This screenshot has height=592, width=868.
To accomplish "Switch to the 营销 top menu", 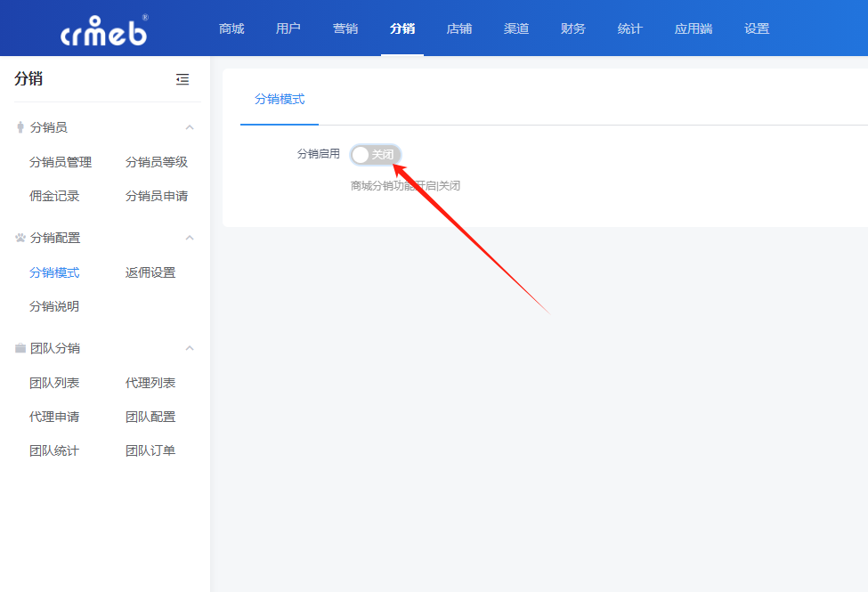I will 345,28.
